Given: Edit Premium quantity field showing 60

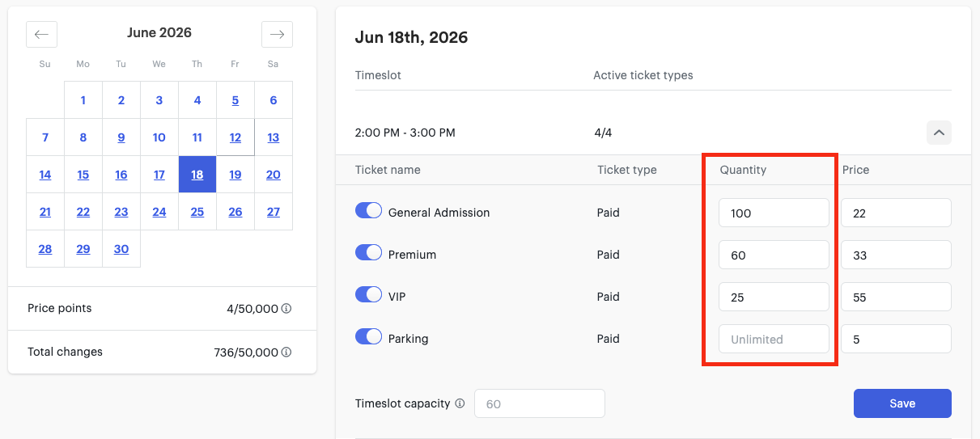Looking at the screenshot, I should click(x=774, y=255).
